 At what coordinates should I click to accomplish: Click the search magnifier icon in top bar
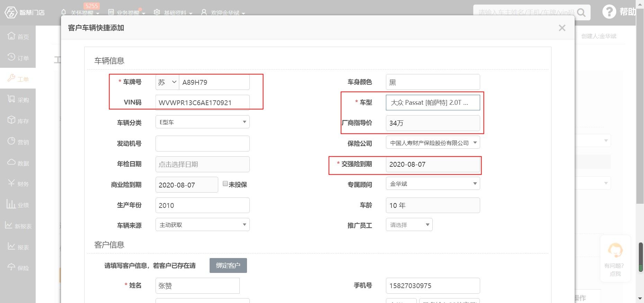coord(582,13)
